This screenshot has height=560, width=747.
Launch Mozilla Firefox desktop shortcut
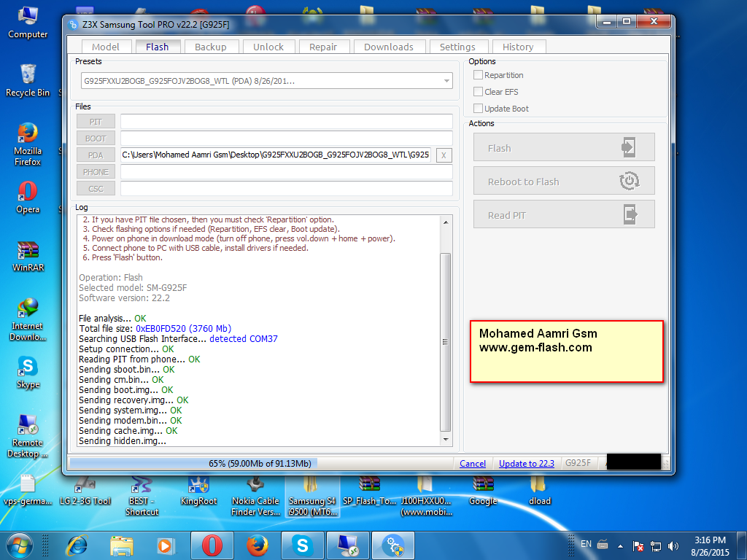point(28,144)
